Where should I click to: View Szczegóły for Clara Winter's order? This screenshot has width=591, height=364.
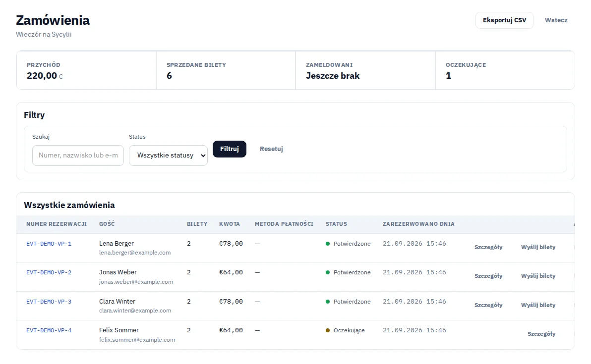click(x=488, y=305)
